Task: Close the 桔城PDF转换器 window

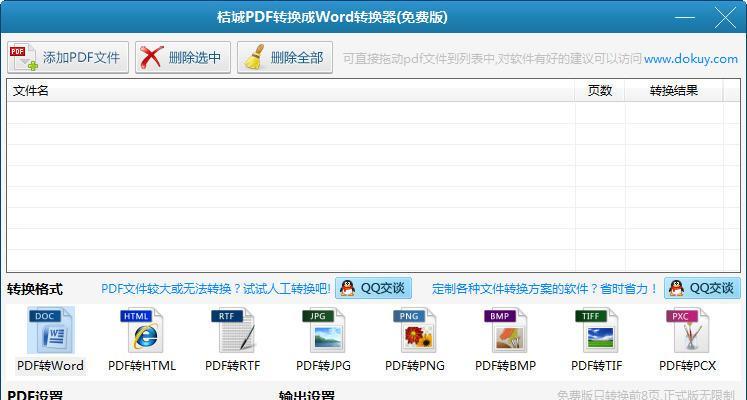Action: pyautogui.click(x=726, y=18)
